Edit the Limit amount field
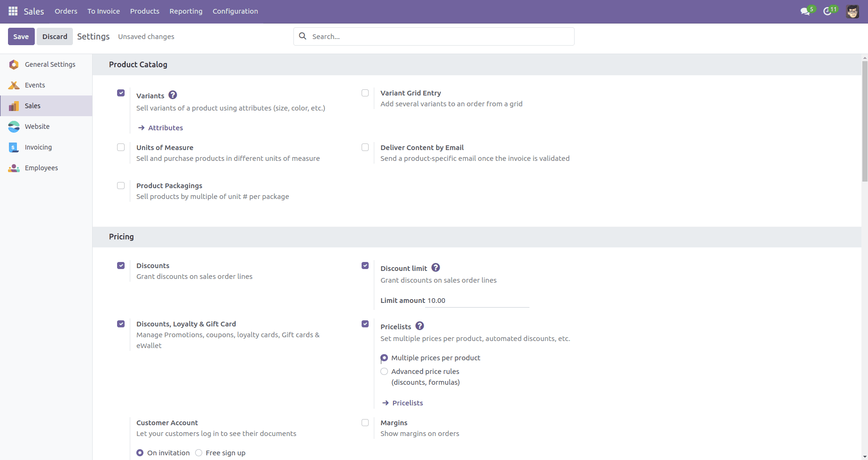Image resolution: width=868 pixels, height=460 pixels. coord(477,301)
